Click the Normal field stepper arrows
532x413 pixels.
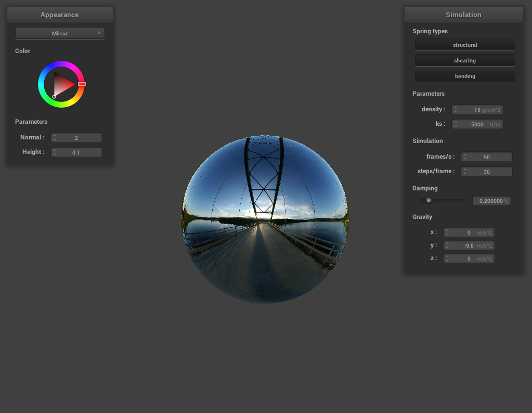(x=55, y=137)
